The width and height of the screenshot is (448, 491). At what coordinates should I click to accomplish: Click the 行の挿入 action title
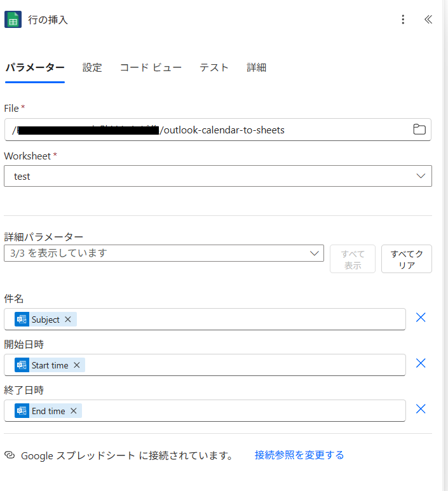pos(48,20)
